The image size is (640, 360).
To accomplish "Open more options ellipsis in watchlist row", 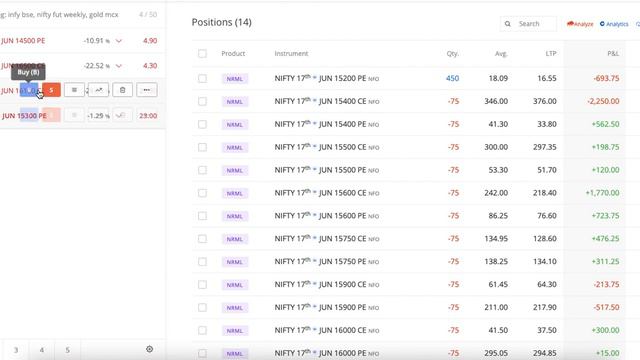I will [147, 90].
